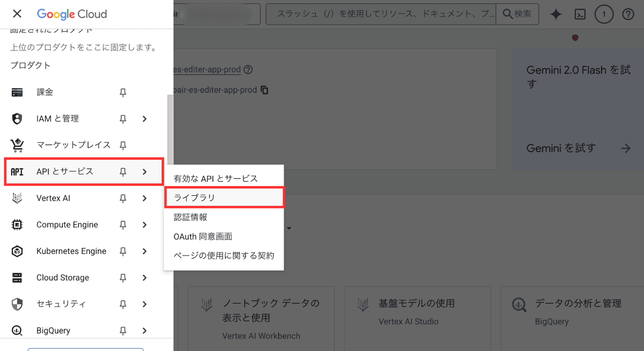This screenshot has width=644, height=351.
Task: Select the Cloud Shell terminal icon
Action: click(580, 14)
